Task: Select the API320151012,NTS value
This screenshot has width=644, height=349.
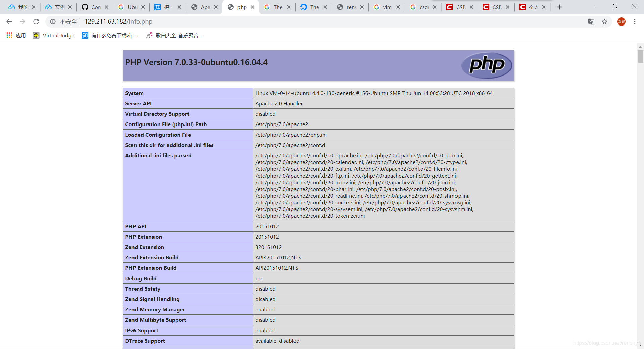Action: 278,258
